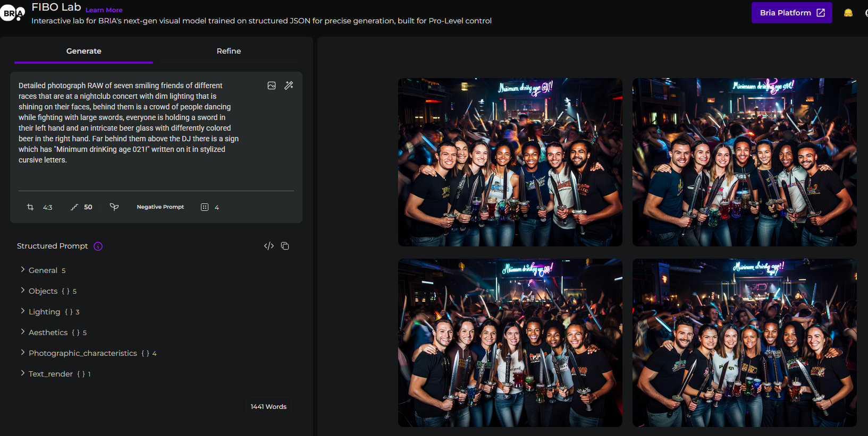The width and height of the screenshot is (868, 436).
Task: Open the 4:3 aspect ratio setting
Action: point(40,207)
